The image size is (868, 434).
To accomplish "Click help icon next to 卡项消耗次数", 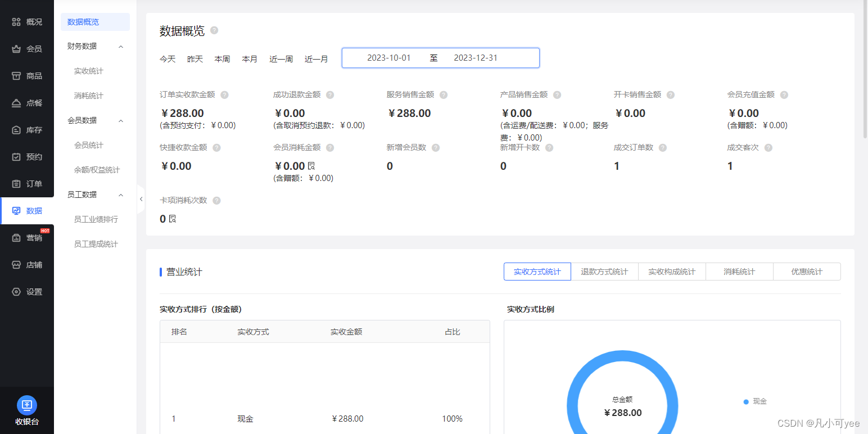I will [x=216, y=201].
